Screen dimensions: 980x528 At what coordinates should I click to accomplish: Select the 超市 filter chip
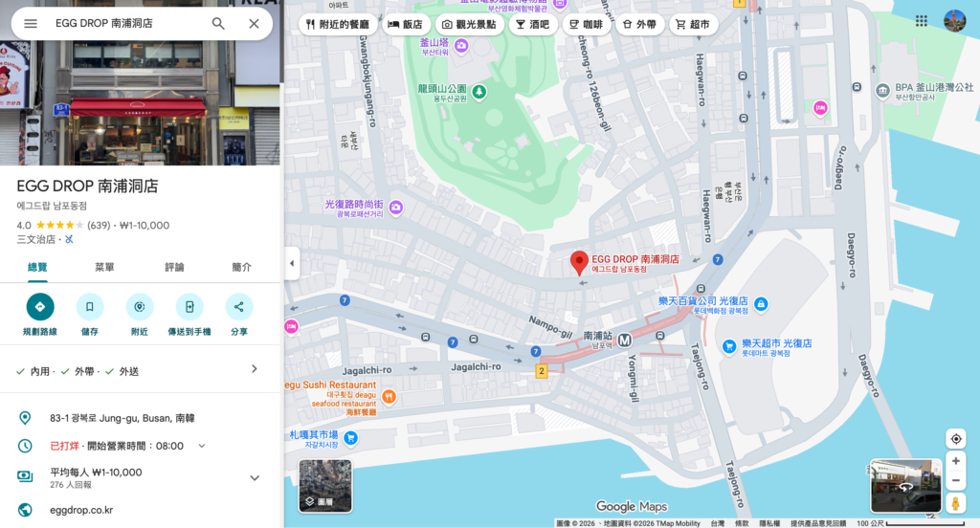693,24
